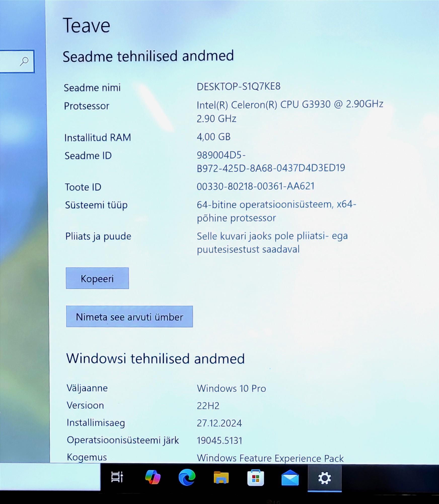Click the Toote ID label
The height and width of the screenshot is (504, 439).
tap(83, 187)
